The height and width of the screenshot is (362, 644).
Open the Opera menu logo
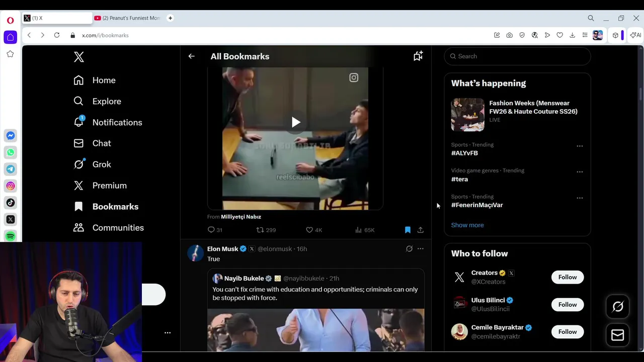10,21
